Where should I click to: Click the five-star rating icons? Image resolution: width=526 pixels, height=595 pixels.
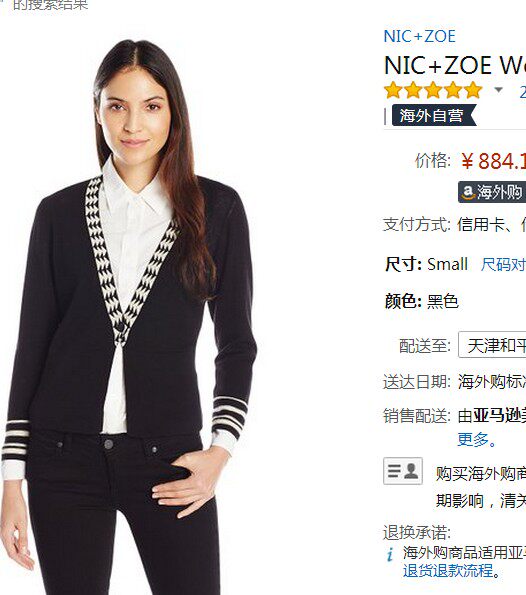(433, 90)
